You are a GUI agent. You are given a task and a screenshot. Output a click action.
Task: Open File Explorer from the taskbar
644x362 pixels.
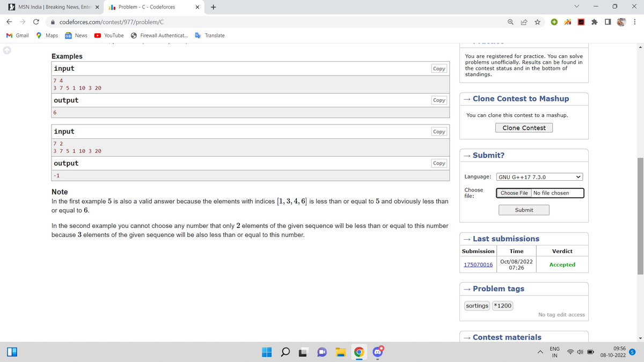coord(340,352)
